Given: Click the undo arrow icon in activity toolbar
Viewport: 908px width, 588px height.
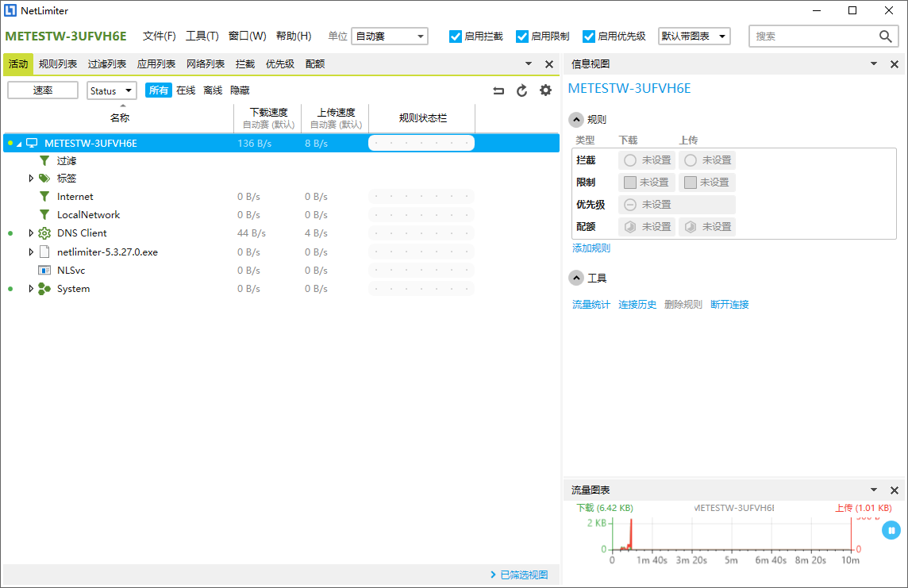Looking at the screenshot, I should click(498, 91).
